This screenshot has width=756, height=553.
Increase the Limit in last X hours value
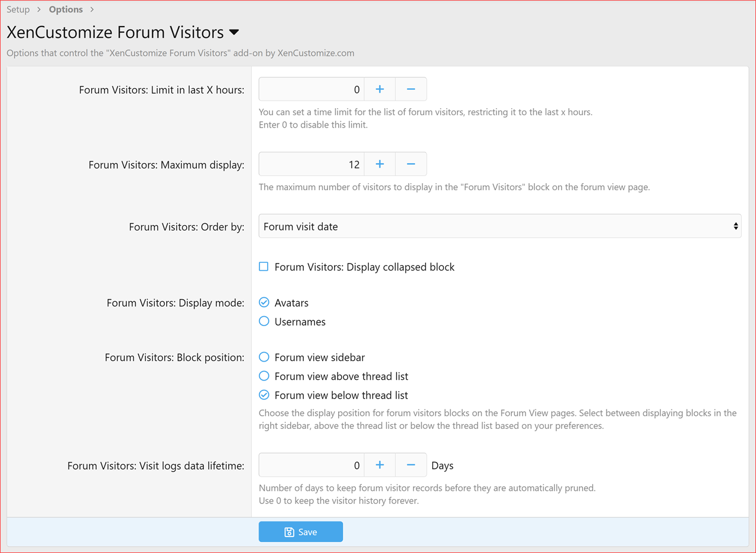(379, 89)
